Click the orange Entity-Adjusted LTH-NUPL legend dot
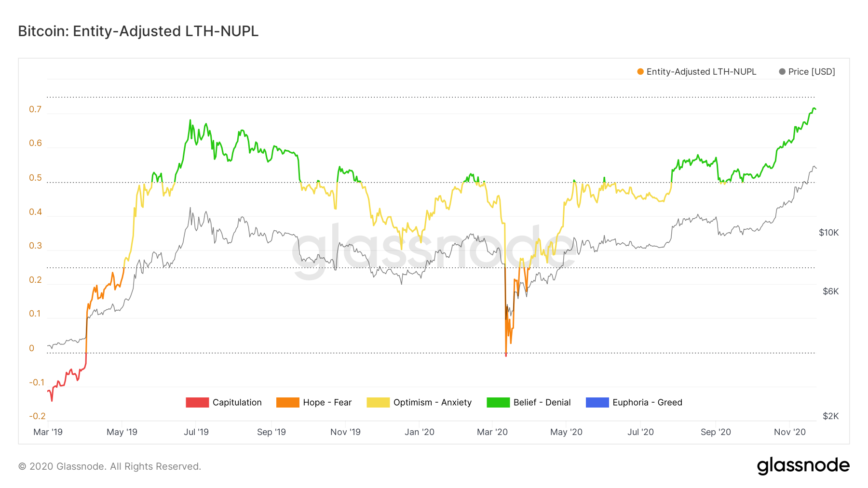The height and width of the screenshot is (488, 868). click(x=640, y=72)
